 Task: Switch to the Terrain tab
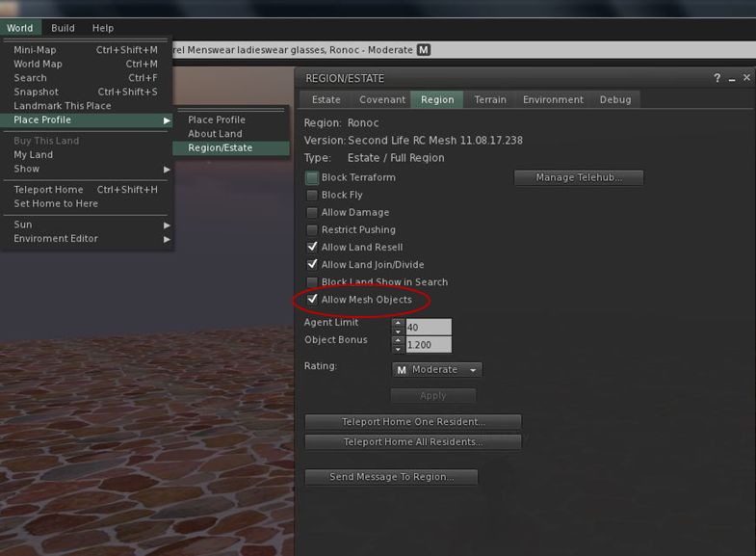490,99
